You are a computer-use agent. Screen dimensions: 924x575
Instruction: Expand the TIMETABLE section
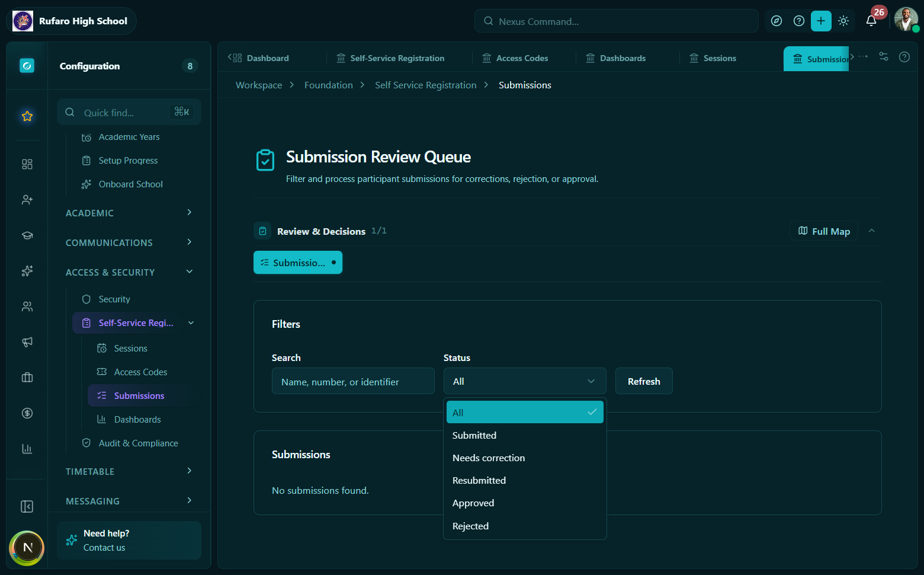pos(129,471)
